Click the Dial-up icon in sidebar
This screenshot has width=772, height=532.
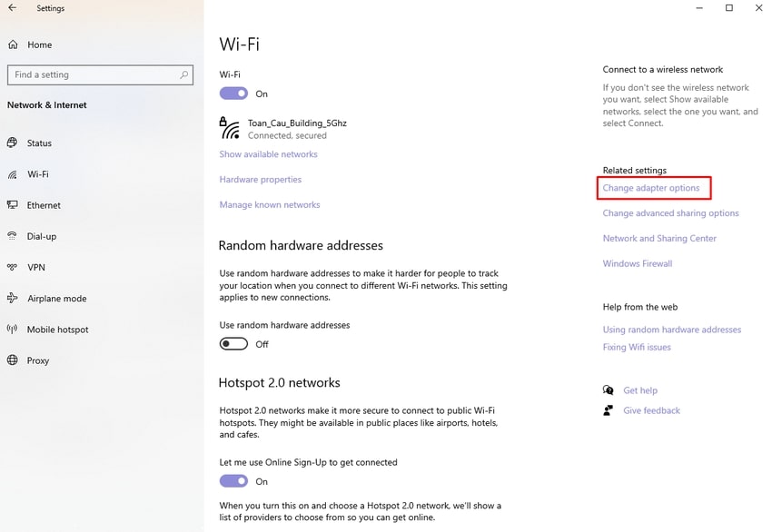pyautogui.click(x=13, y=236)
